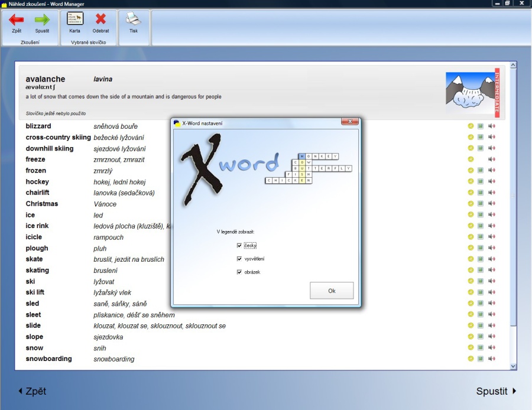This screenshot has height=410, width=532.
Task: Click the yellow circle icon for freeze
Action: [x=471, y=159]
